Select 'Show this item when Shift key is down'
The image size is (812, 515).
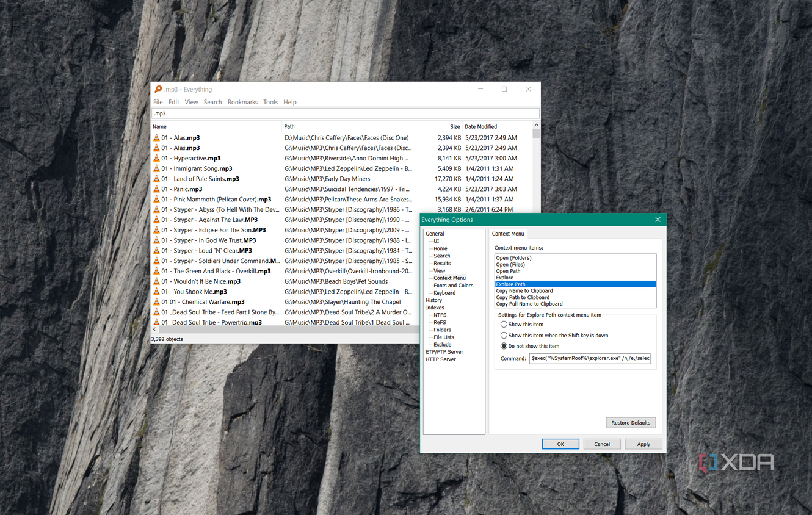[x=504, y=336]
